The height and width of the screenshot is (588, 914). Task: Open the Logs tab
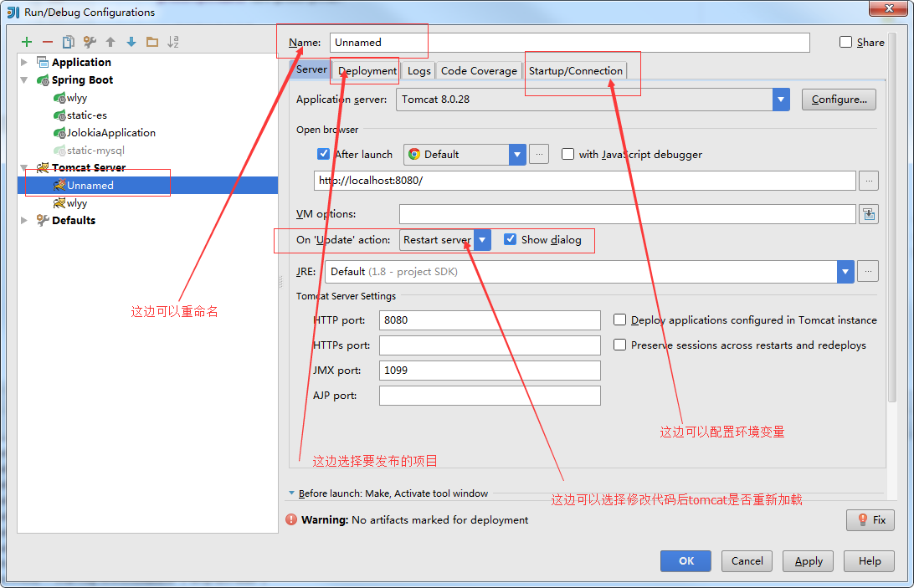pos(419,70)
